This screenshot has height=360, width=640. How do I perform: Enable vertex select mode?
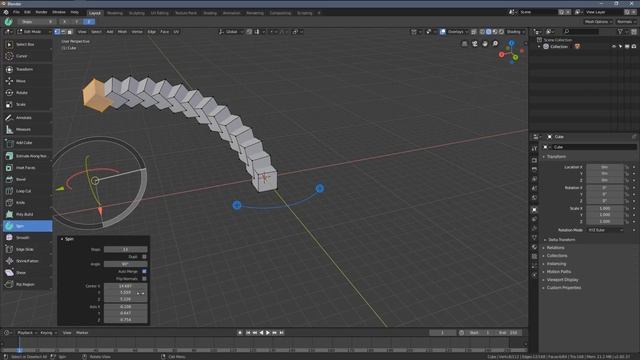point(57,32)
